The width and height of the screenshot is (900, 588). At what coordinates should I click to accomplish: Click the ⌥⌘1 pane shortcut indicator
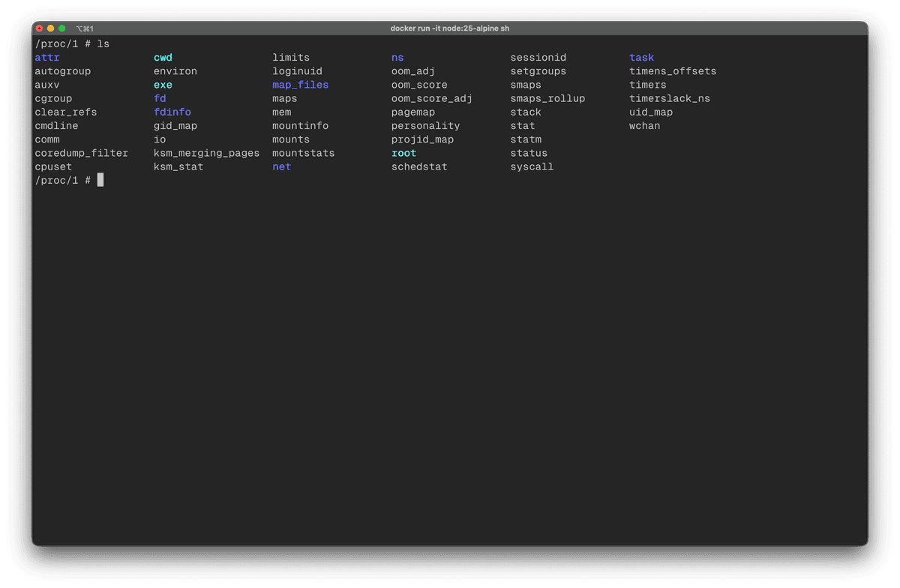[84, 28]
